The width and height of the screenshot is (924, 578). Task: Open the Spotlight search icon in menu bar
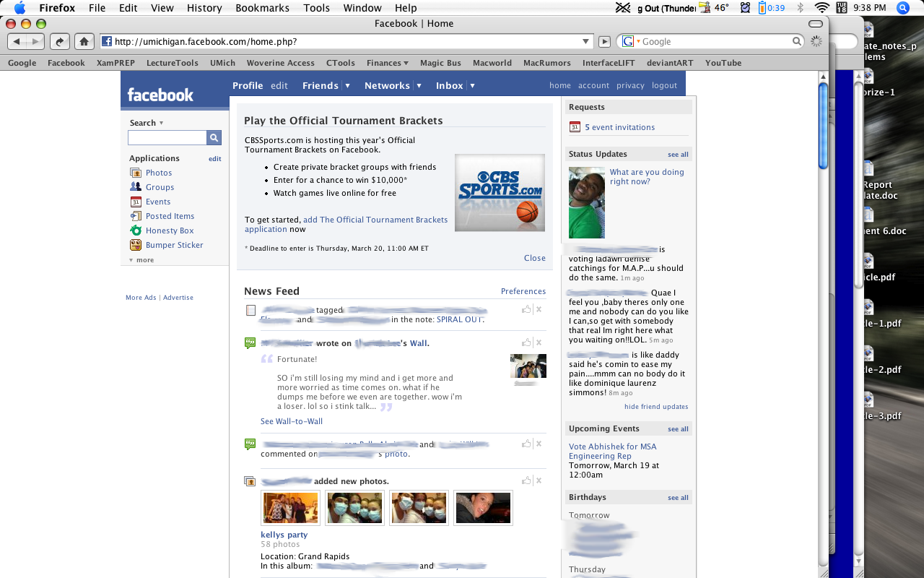pyautogui.click(x=902, y=8)
